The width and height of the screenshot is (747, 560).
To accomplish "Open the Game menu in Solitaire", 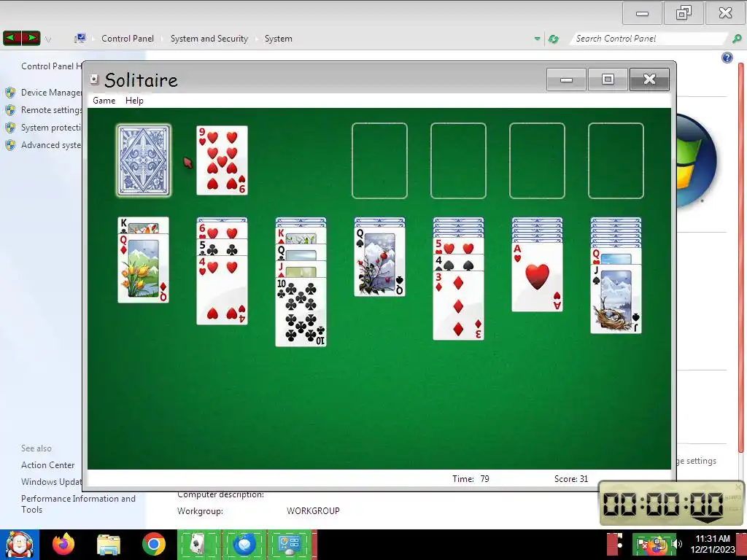I will pos(104,101).
